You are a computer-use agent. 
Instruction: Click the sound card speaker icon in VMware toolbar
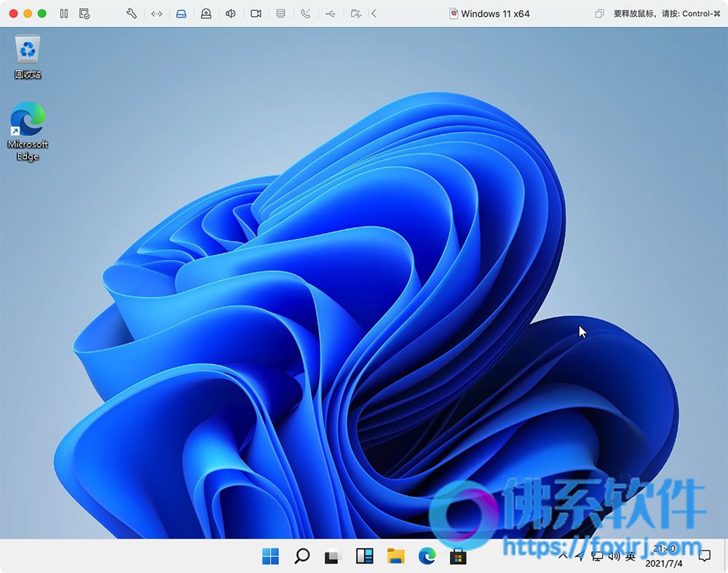[x=231, y=13]
